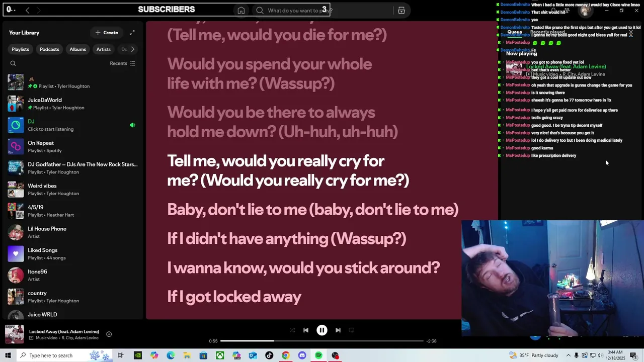
Task: Seek on the song progress bar
Action: point(322,341)
